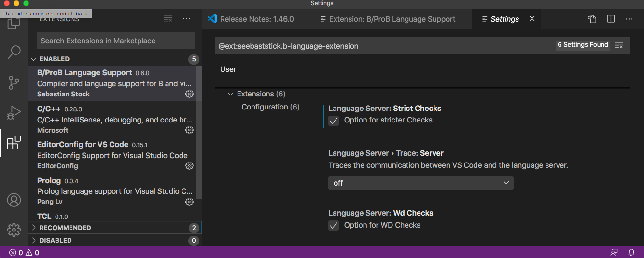Toggle Option for WD Checks checkbox

[334, 225]
